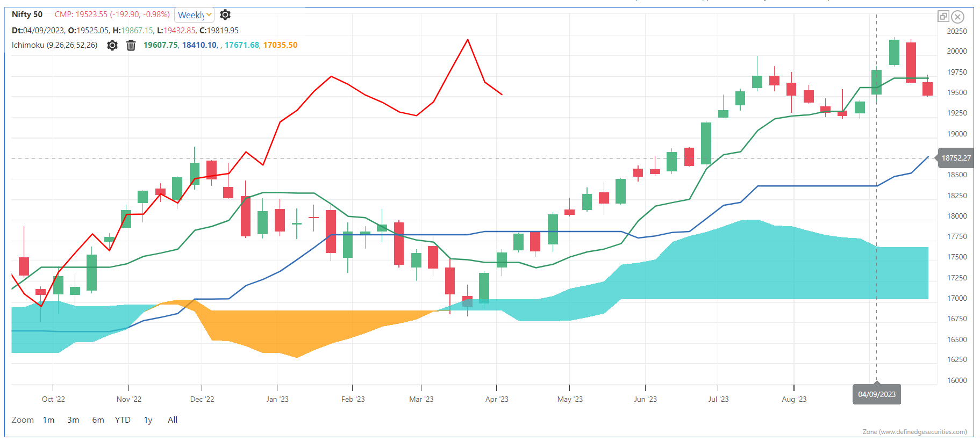Image resolution: width=980 pixels, height=441 pixels.
Task: Click the 19000 price axis label
Action: click(957, 134)
